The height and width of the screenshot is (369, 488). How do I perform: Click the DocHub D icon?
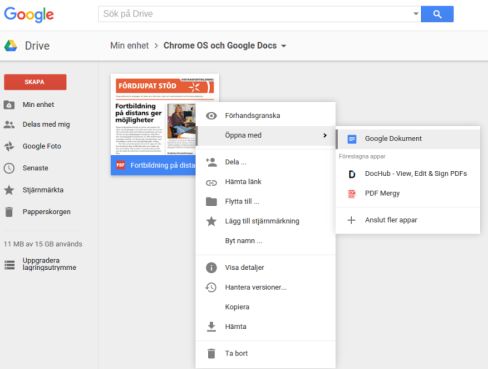pyautogui.click(x=352, y=174)
